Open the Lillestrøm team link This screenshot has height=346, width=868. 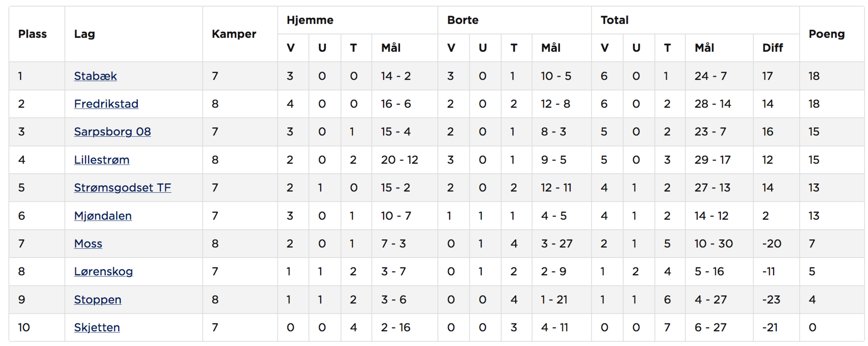tap(102, 160)
